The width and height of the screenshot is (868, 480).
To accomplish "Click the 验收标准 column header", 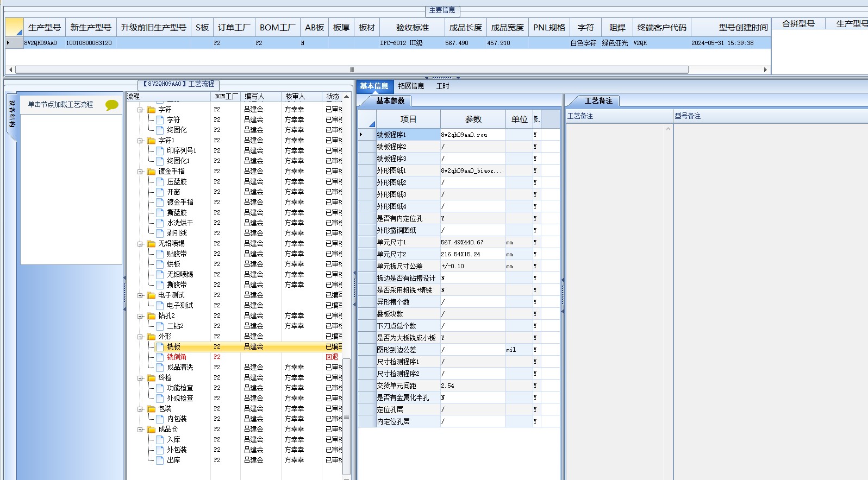I will coord(412,27).
